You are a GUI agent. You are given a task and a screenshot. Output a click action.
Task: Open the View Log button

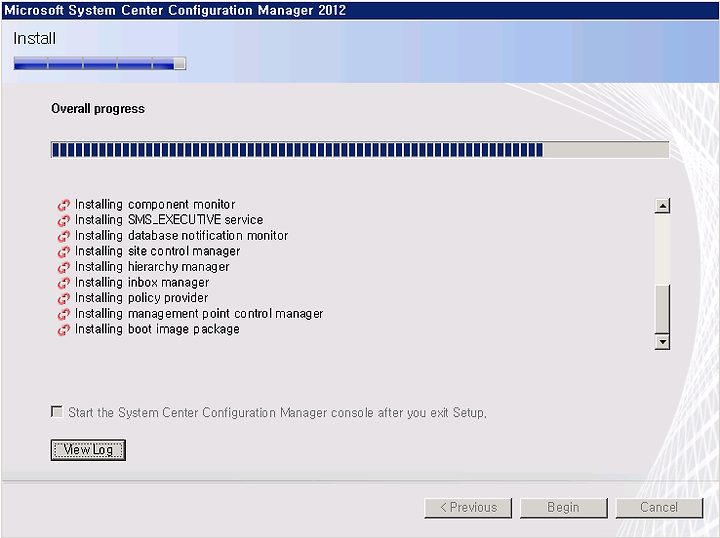tap(88, 450)
